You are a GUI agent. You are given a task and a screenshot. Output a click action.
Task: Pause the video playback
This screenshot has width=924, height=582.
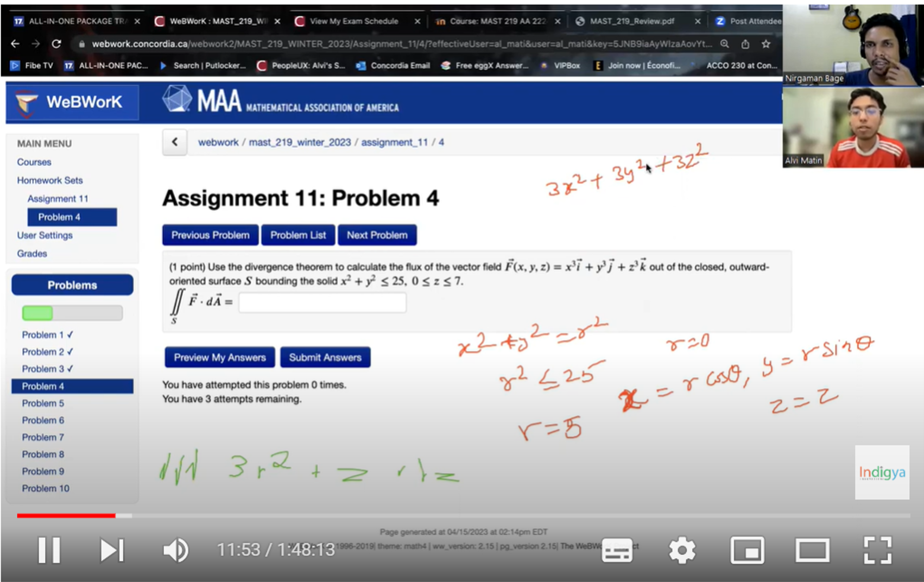pos(49,550)
